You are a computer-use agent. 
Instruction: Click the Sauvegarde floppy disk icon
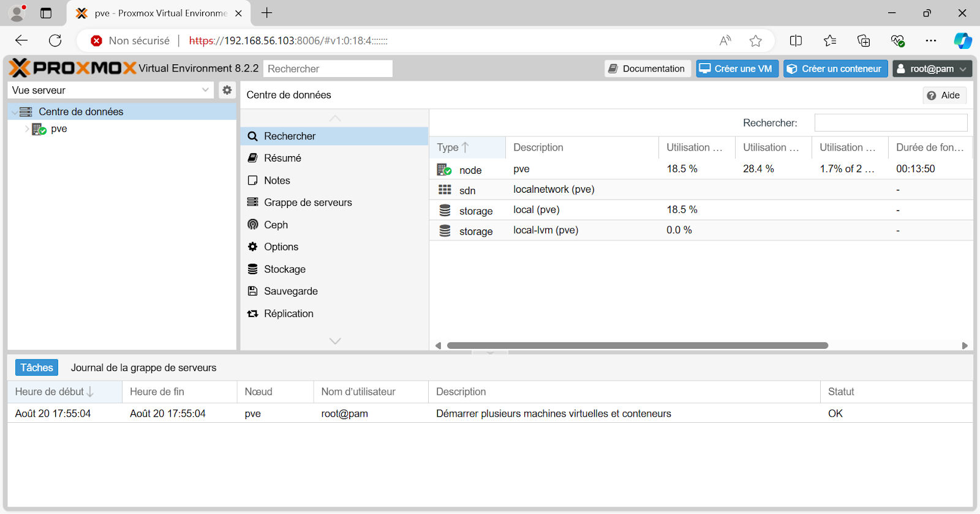(252, 291)
